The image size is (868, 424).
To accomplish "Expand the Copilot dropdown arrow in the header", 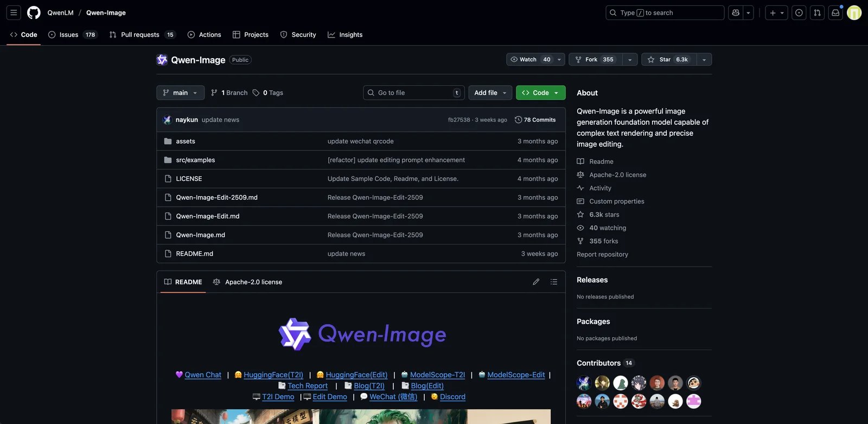I will [x=748, y=12].
